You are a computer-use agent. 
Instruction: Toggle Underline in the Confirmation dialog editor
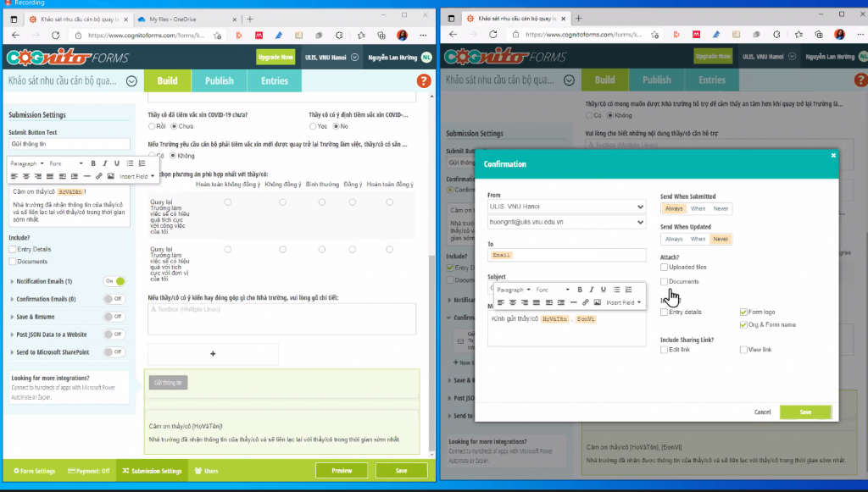604,290
